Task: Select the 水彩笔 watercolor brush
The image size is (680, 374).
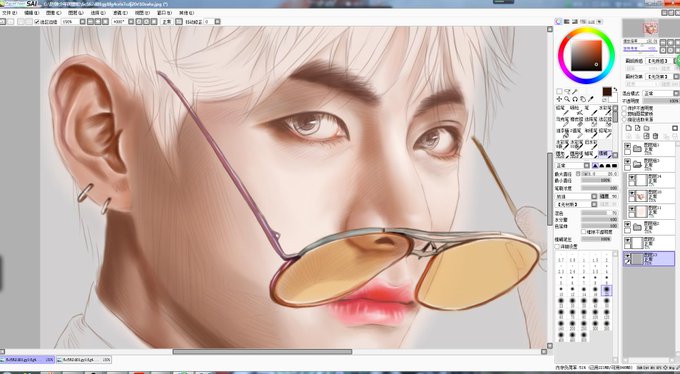Action: coord(605,111)
